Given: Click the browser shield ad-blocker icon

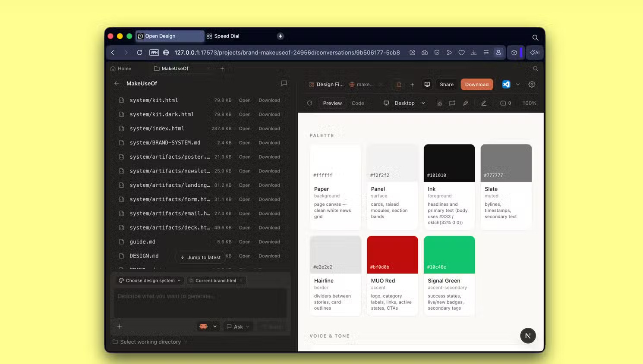Looking at the screenshot, I should point(437,53).
